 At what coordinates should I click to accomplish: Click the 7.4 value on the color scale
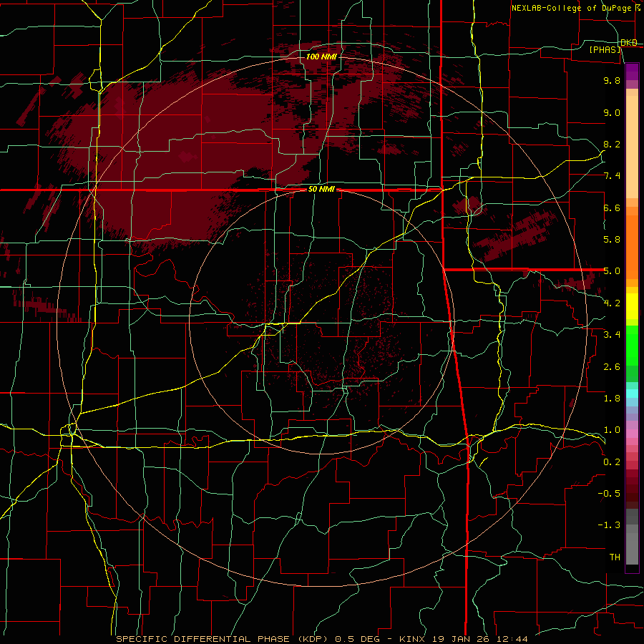click(612, 176)
